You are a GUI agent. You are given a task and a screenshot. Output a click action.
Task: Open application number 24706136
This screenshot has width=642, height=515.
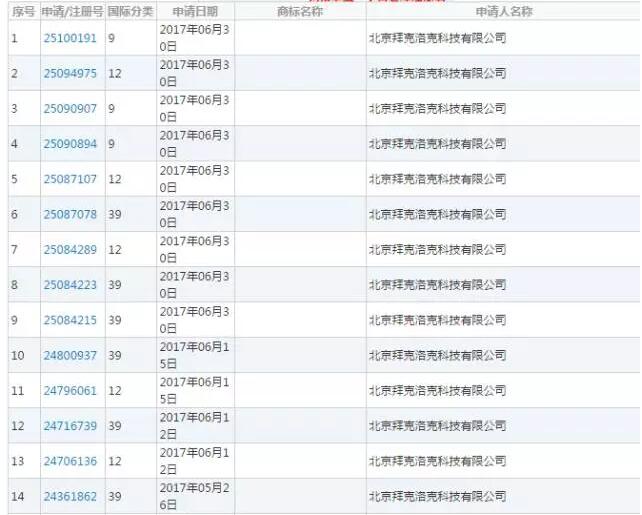point(70,461)
